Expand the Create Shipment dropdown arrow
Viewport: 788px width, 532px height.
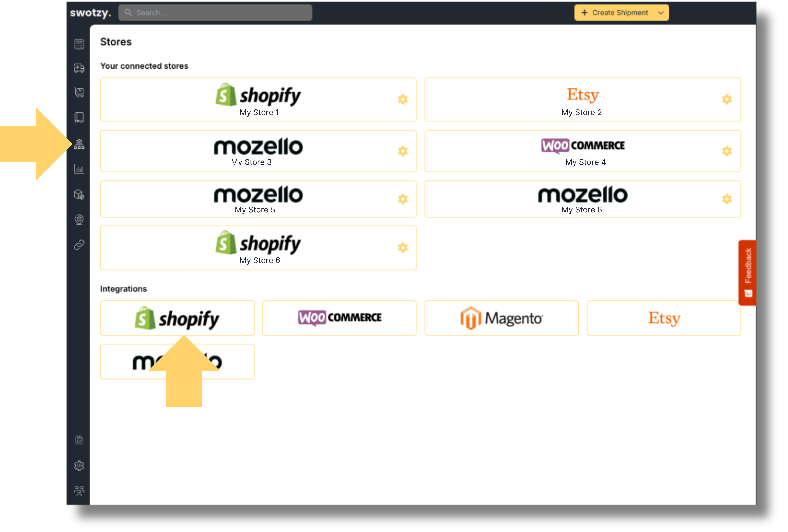click(661, 13)
